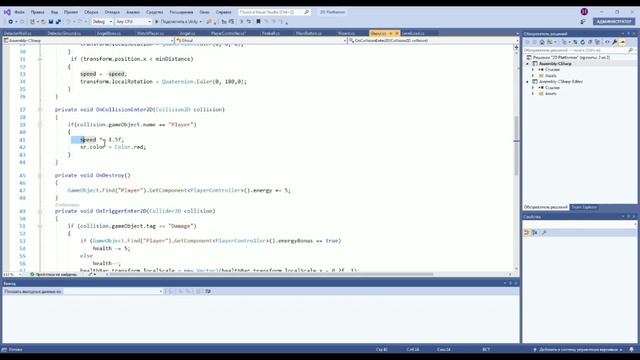
Task: Click the feedback icon beside АДМИНИСТРАТОР
Action: point(583,22)
